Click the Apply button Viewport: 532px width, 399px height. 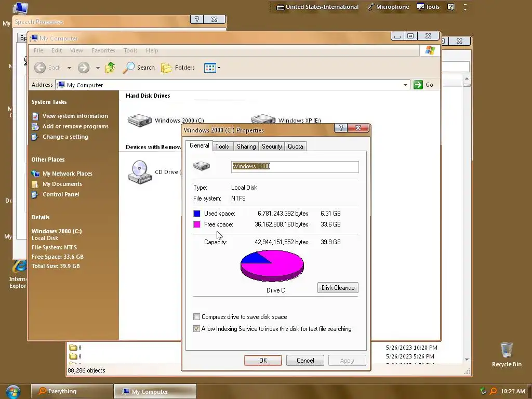click(347, 361)
